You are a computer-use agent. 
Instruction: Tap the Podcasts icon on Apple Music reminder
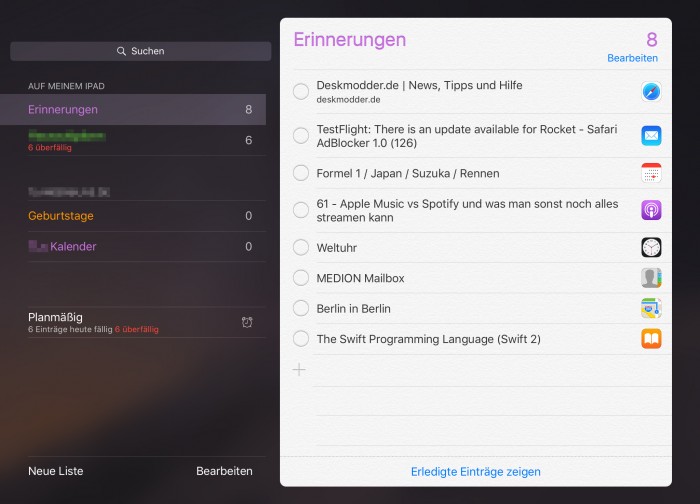[x=651, y=210]
